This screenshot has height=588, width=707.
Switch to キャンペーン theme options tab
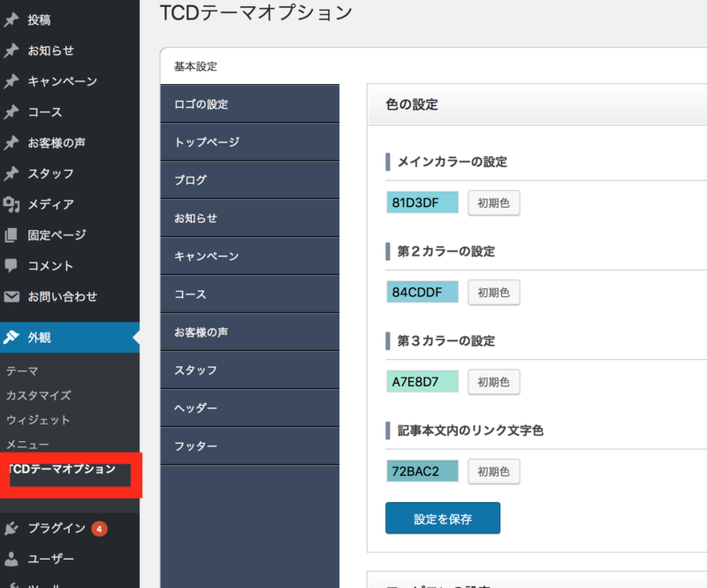250,256
